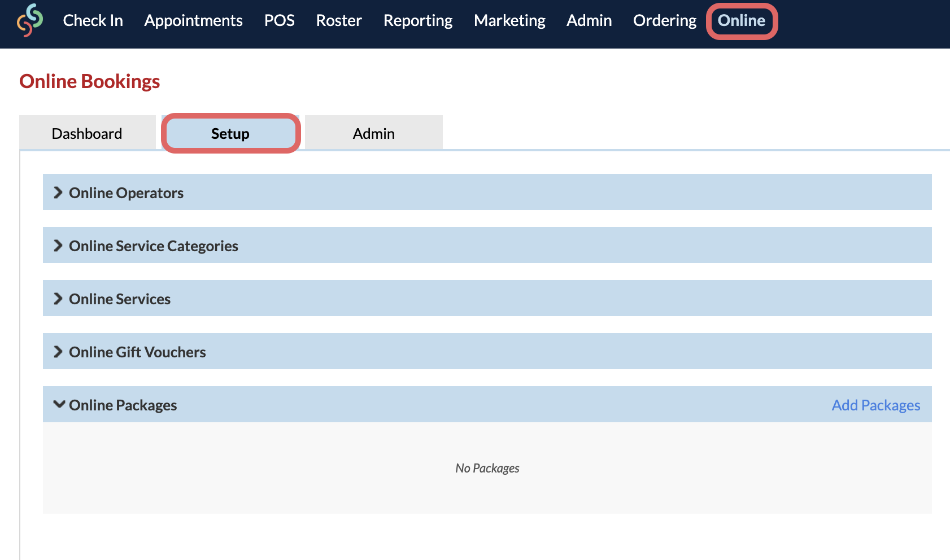Open the Check In menu

(93, 21)
